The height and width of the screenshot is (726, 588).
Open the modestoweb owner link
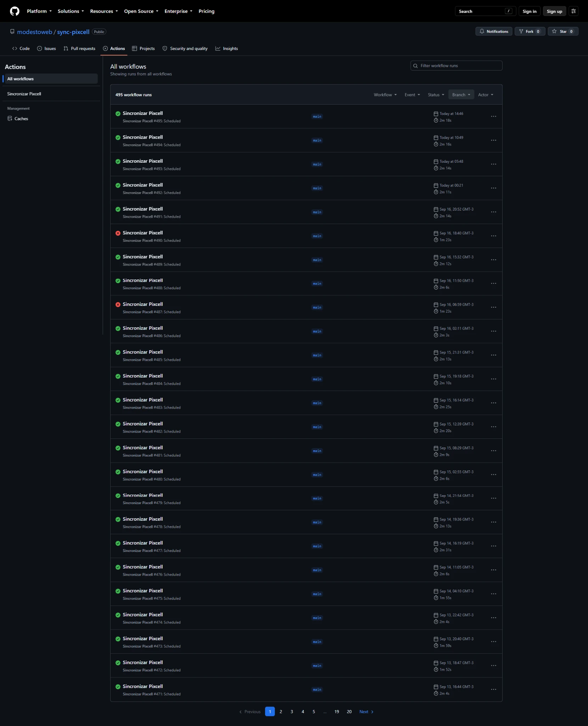coord(35,32)
